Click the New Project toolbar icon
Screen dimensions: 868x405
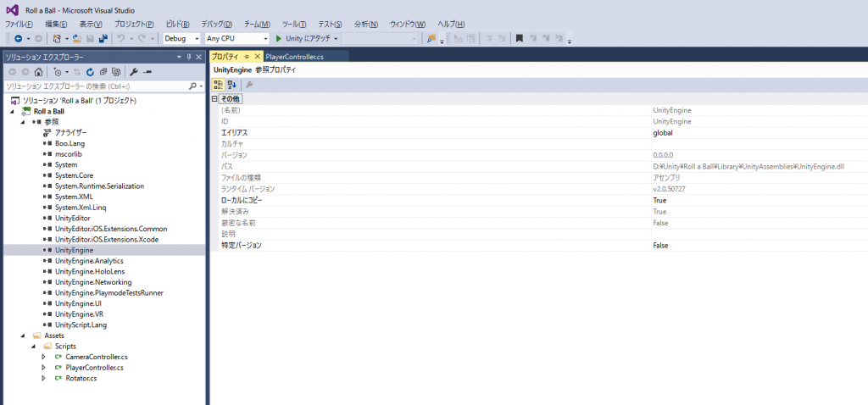point(57,39)
